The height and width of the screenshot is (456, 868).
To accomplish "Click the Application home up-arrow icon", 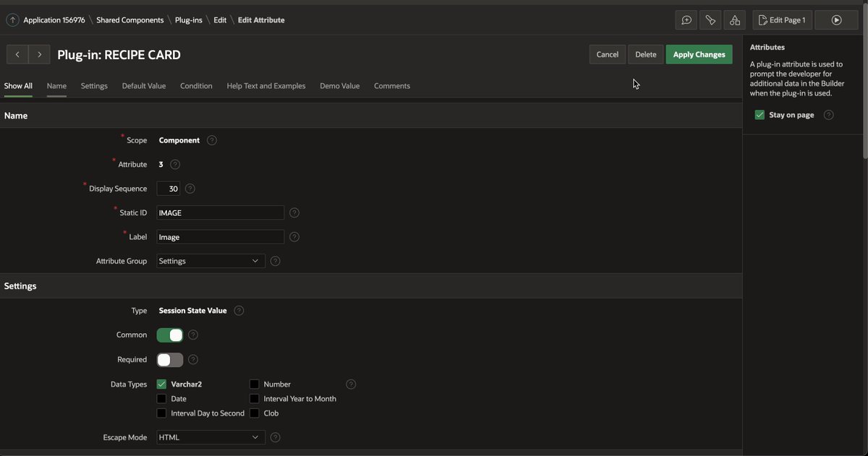I will coord(12,20).
